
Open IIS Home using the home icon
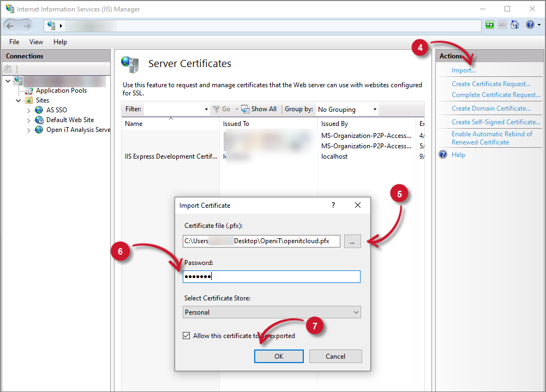515,25
